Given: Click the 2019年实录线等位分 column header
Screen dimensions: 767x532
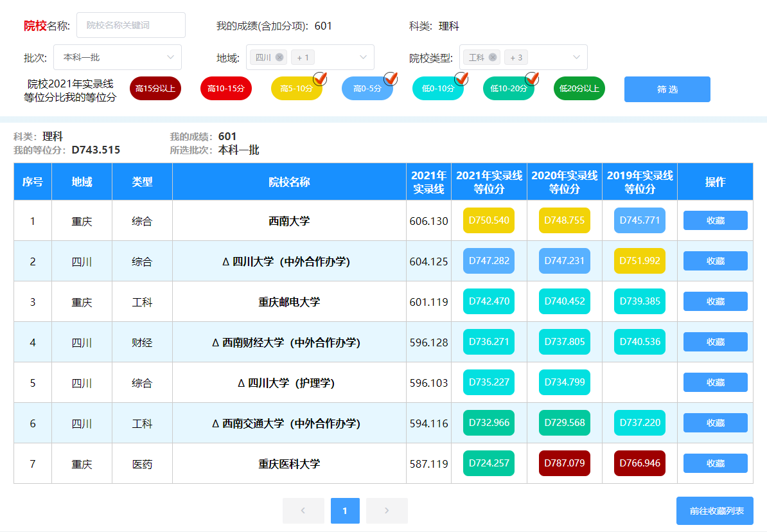Looking at the screenshot, I should tap(640, 182).
